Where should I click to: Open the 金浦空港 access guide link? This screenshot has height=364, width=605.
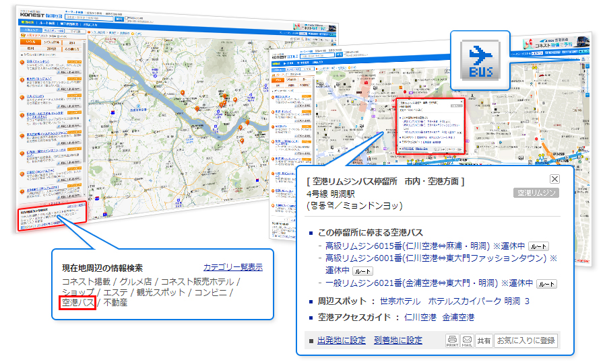pos(458,318)
